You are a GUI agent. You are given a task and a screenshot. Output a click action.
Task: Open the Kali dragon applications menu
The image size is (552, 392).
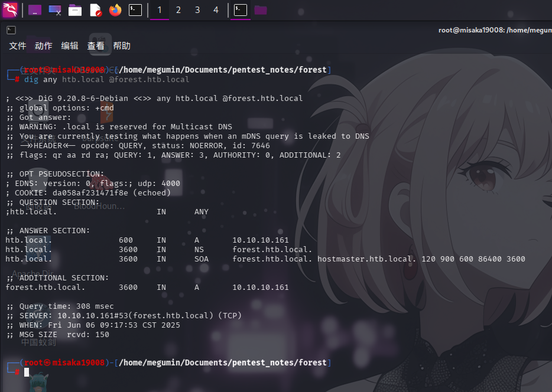point(10,10)
